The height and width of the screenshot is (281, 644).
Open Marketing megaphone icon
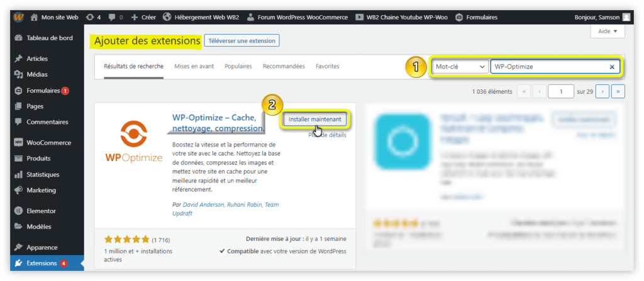pos(18,190)
